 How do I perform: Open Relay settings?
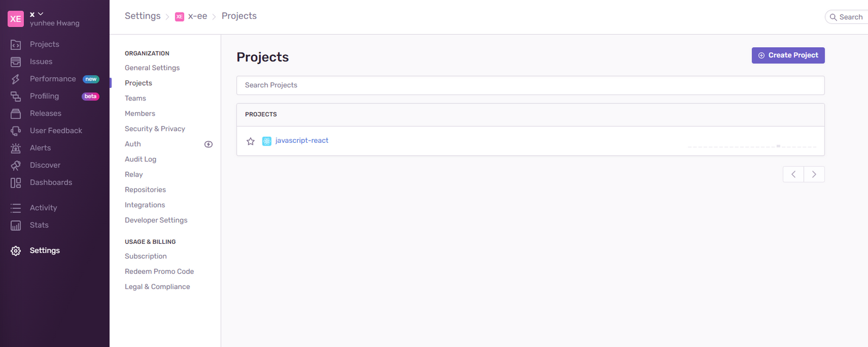tap(133, 174)
